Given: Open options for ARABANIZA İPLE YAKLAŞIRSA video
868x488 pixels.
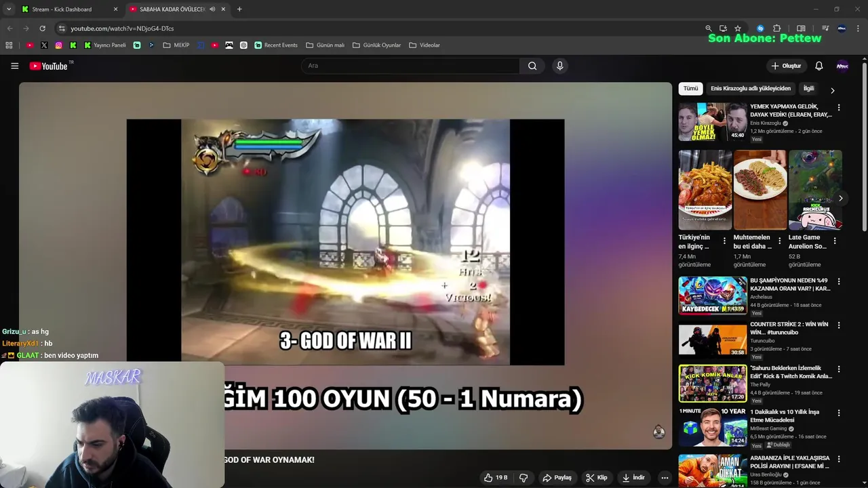Looking at the screenshot, I should click(x=839, y=459).
